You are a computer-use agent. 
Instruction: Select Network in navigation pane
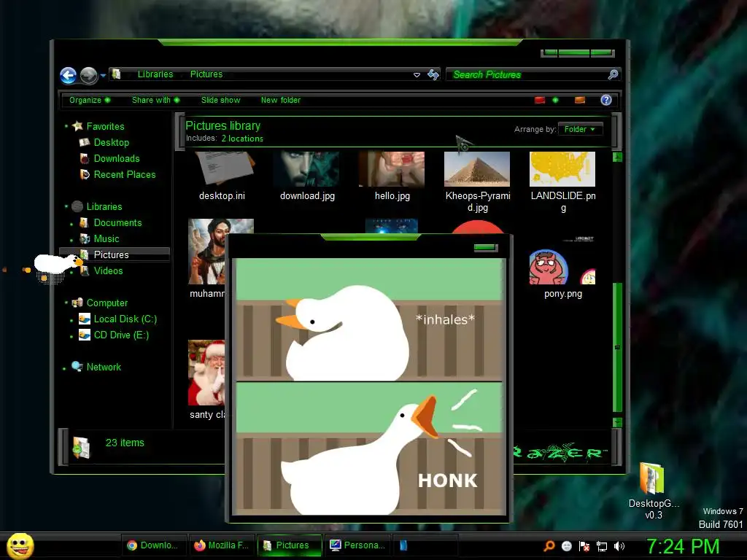click(104, 367)
